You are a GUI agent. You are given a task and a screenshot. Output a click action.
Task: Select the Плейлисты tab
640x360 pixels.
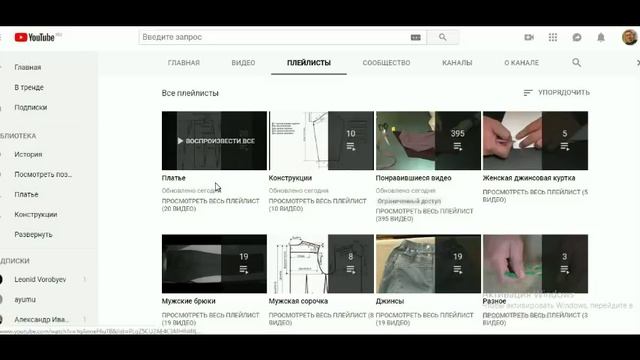pos(309,63)
